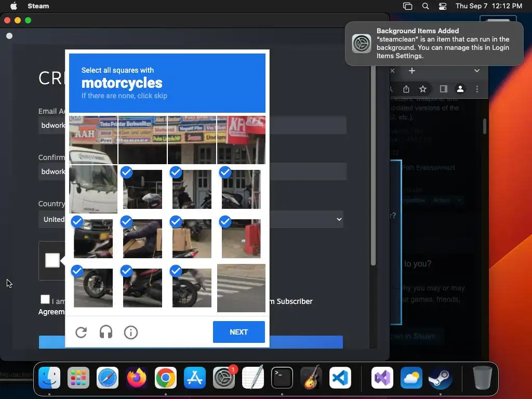Deselect the tile with the rider's jacket
This screenshot has width=532, height=399.
pyautogui.click(x=142, y=238)
